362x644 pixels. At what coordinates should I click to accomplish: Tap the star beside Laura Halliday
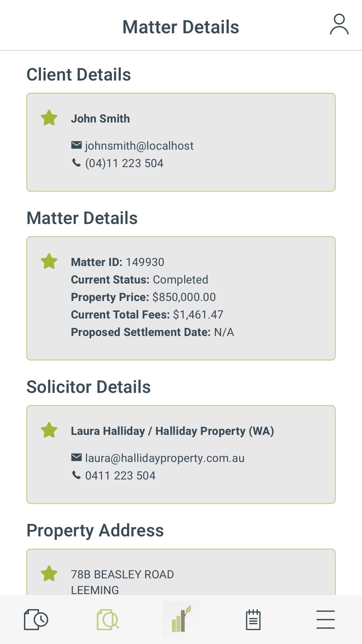(49, 430)
